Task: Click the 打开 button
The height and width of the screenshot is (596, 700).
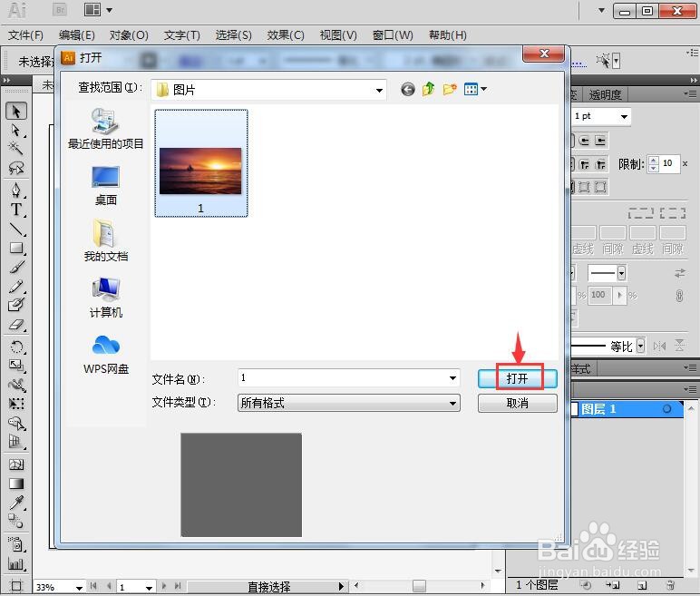Action: [518, 378]
